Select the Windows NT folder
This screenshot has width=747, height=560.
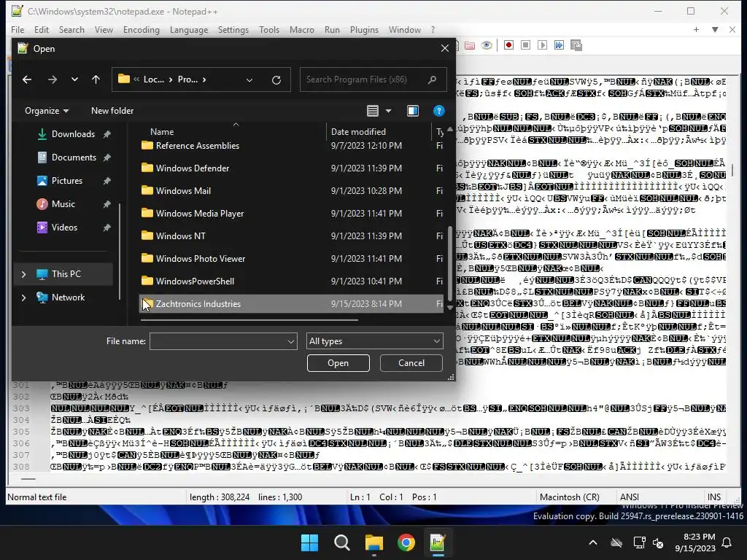pos(292,236)
